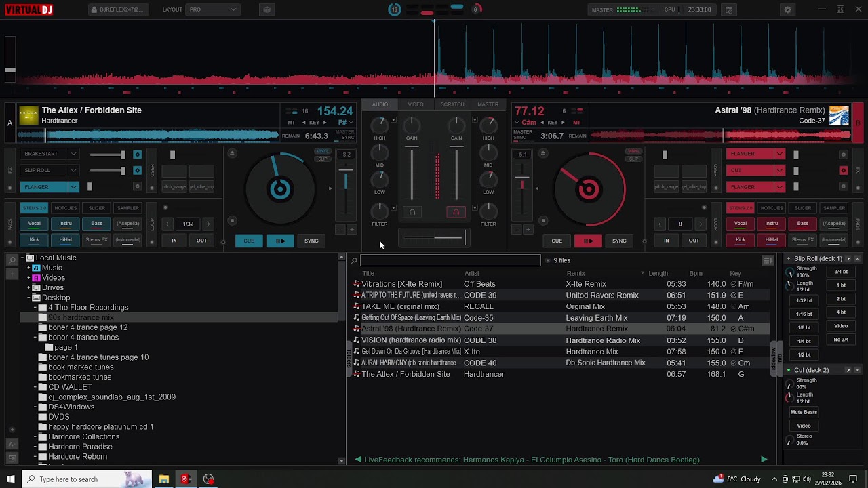Switch to the SCRATCH mixer tab
Viewport: 868px width, 488px height.
click(x=452, y=104)
